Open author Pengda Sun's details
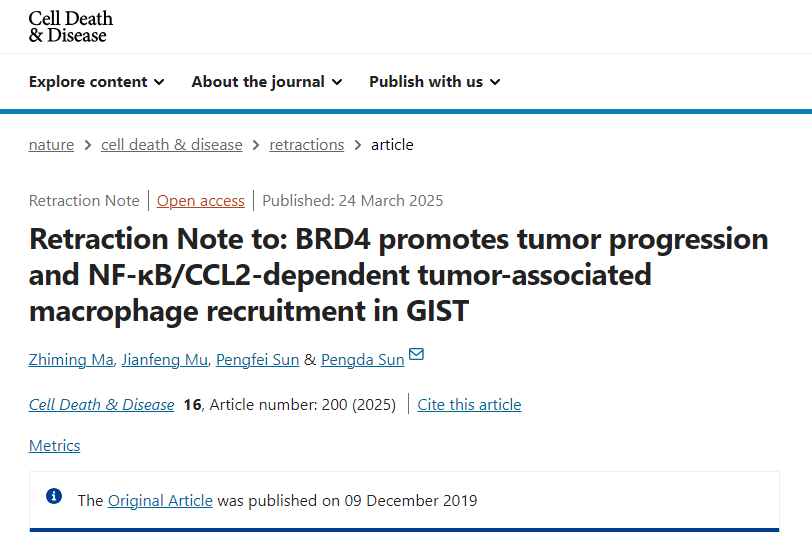Screen dimensions: 812x554 [362, 359]
